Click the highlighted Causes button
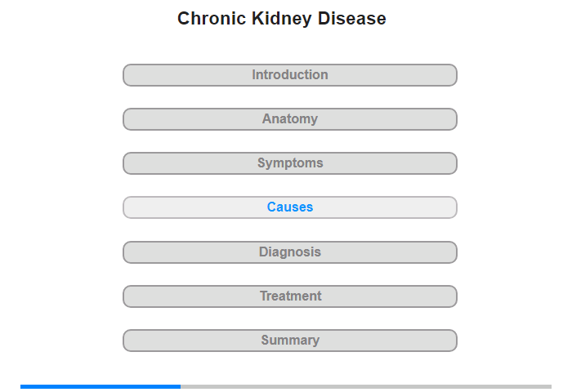Screen dimensions: 572x392 pos(289,207)
